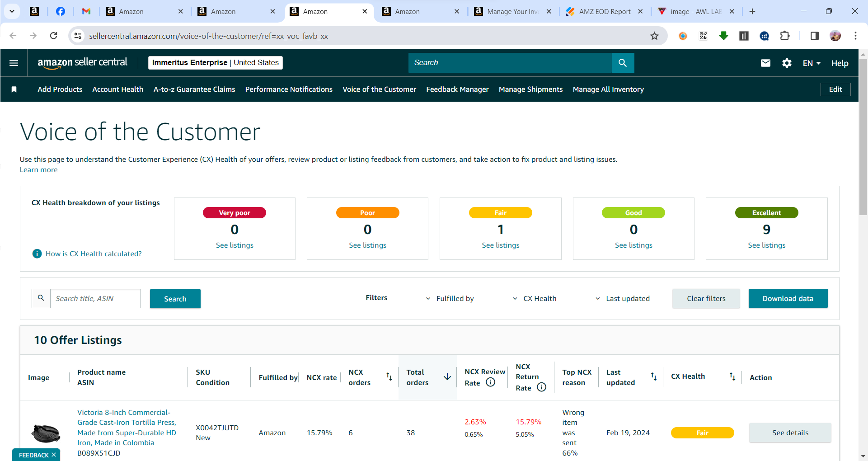Open Immeritus Enterprise account switcher
Screen dimensions: 868x461
coord(216,63)
